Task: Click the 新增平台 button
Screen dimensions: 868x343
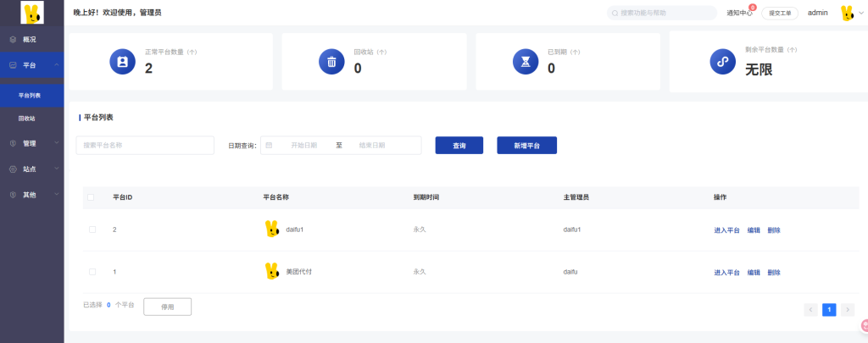Action: click(526, 146)
